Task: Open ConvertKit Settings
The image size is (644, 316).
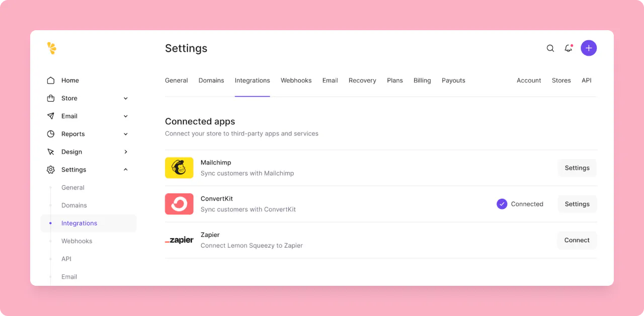Action: [577, 204]
